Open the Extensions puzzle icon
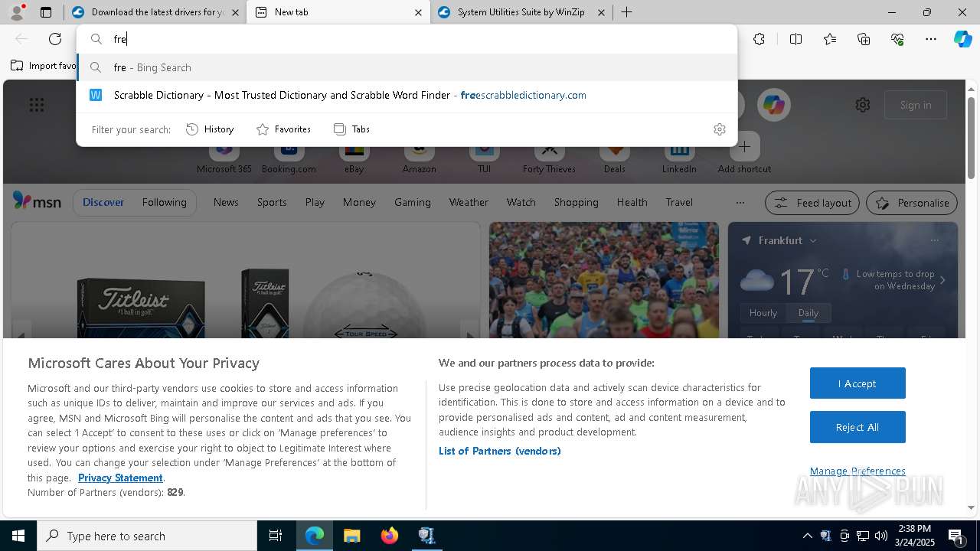 [759, 39]
